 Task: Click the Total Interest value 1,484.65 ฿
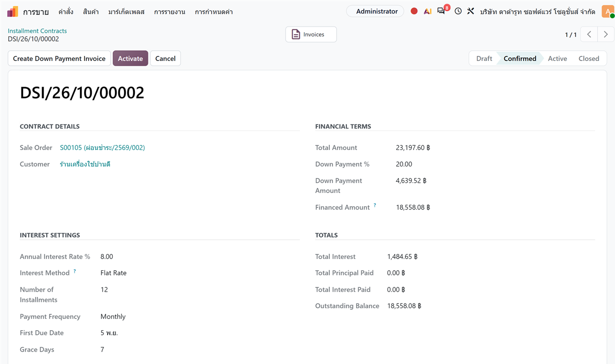pyautogui.click(x=402, y=256)
